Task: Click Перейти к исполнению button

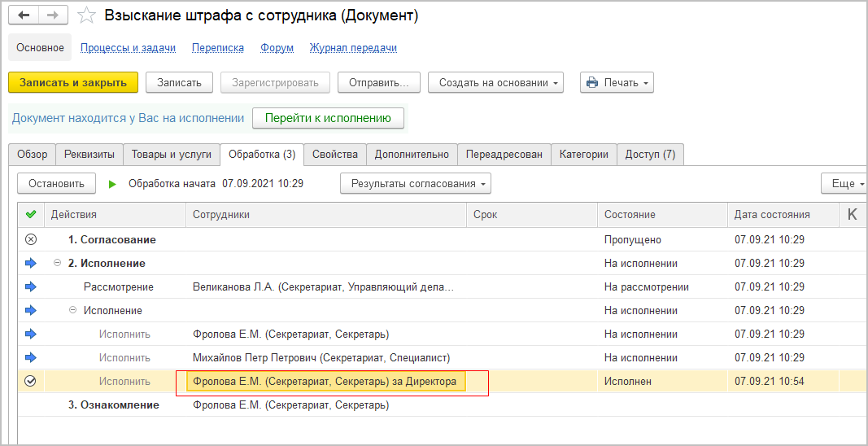Action: click(x=328, y=118)
